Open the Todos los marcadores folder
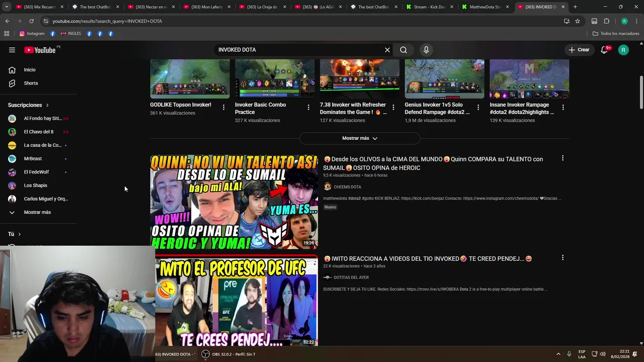Viewport: 644px width, 362px height. (616, 34)
